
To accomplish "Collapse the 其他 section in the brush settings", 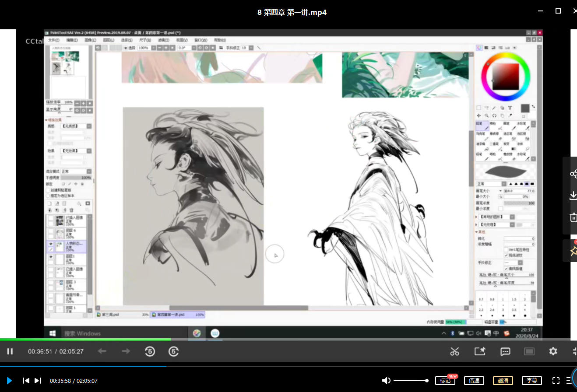I will tap(477, 232).
